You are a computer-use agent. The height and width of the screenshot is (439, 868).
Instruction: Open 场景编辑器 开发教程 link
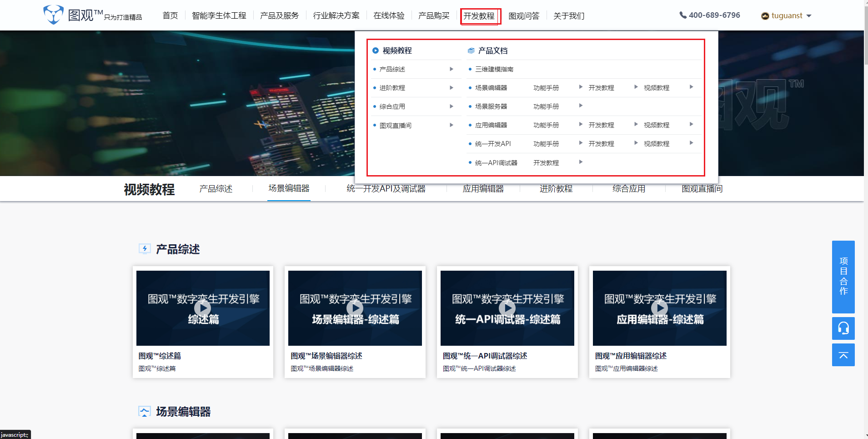point(602,88)
